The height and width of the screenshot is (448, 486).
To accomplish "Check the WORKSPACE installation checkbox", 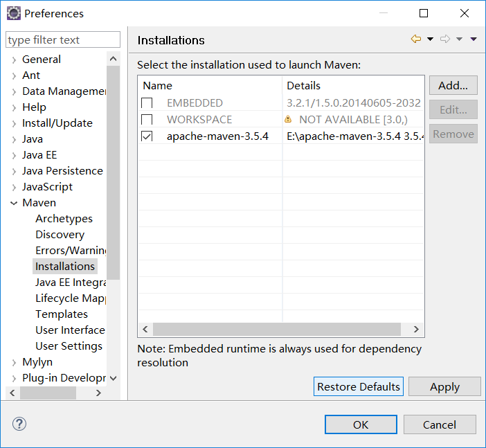I will [147, 119].
